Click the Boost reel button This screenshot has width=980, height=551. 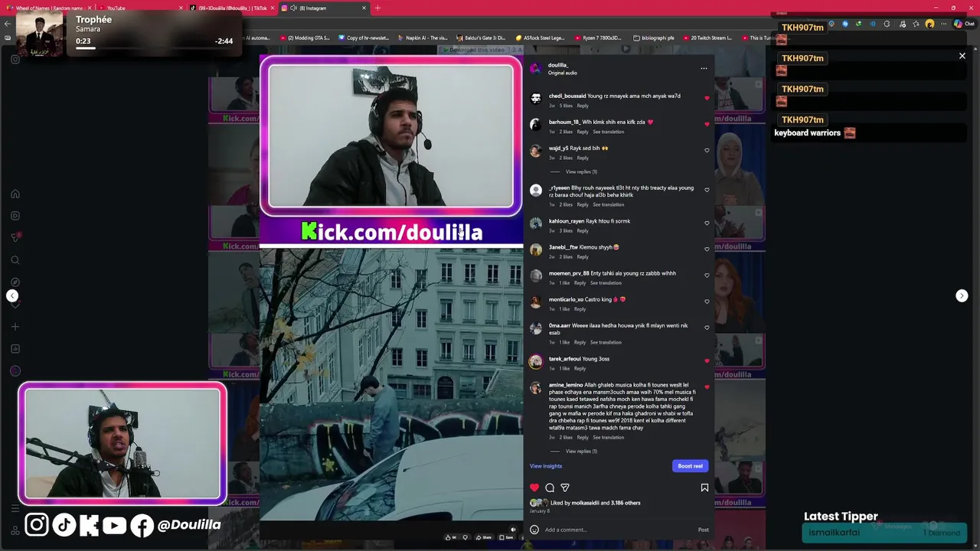pyautogui.click(x=690, y=466)
